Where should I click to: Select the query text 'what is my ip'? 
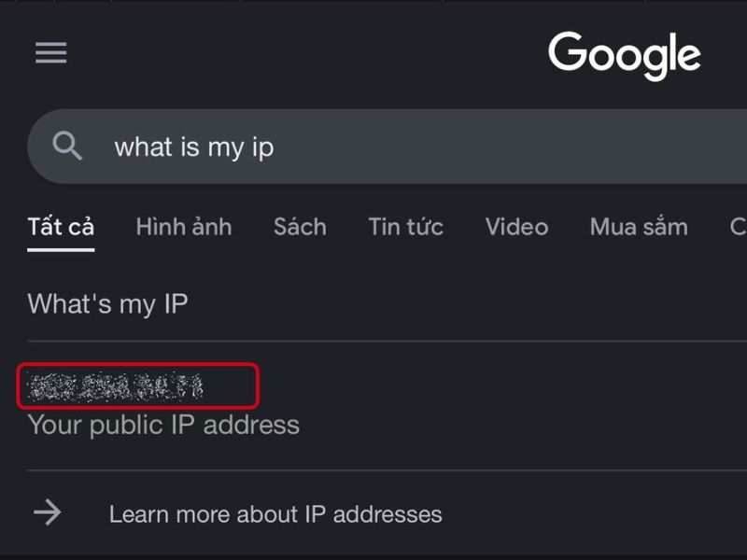pos(193,147)
